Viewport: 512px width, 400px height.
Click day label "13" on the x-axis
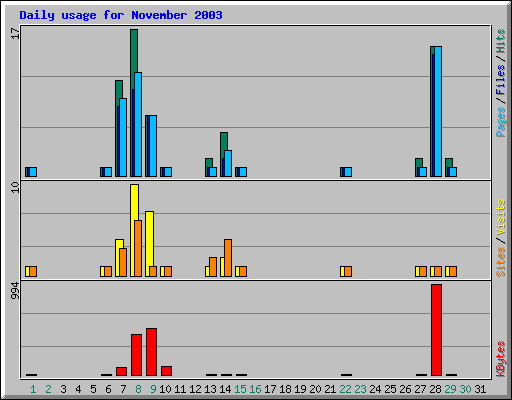tap(210, 389)
